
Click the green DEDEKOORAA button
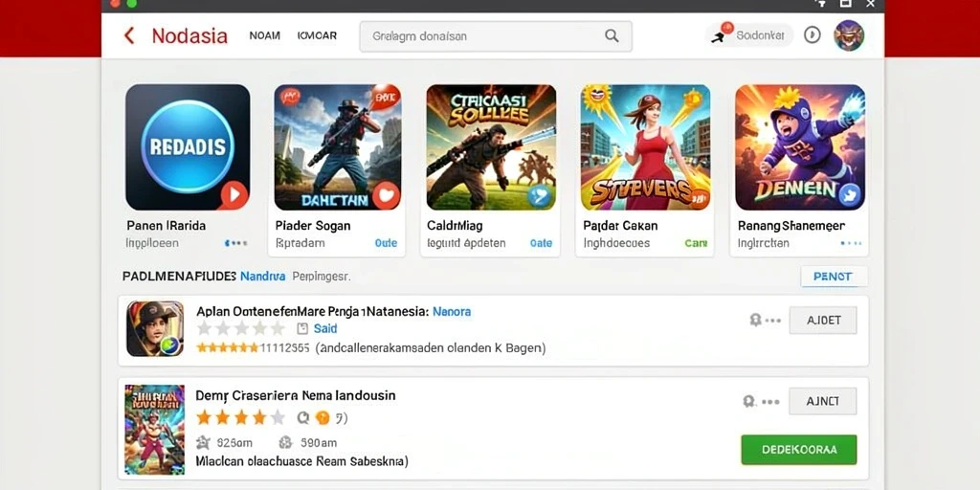coord(799,450)
